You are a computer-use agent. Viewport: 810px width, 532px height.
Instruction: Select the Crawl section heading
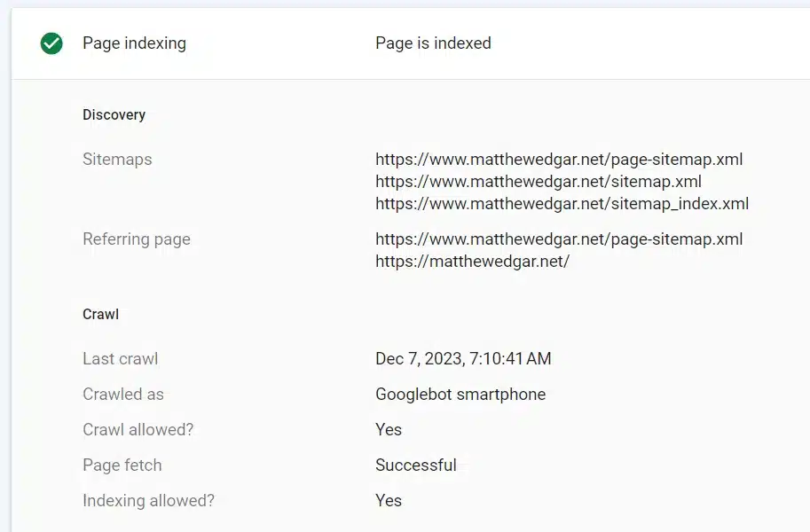(101, 314)
